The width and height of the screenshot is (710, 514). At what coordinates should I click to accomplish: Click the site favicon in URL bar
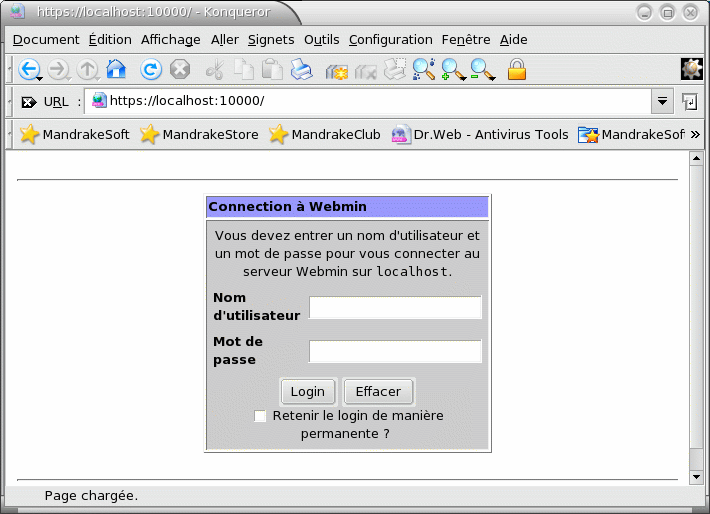(99, 100)
